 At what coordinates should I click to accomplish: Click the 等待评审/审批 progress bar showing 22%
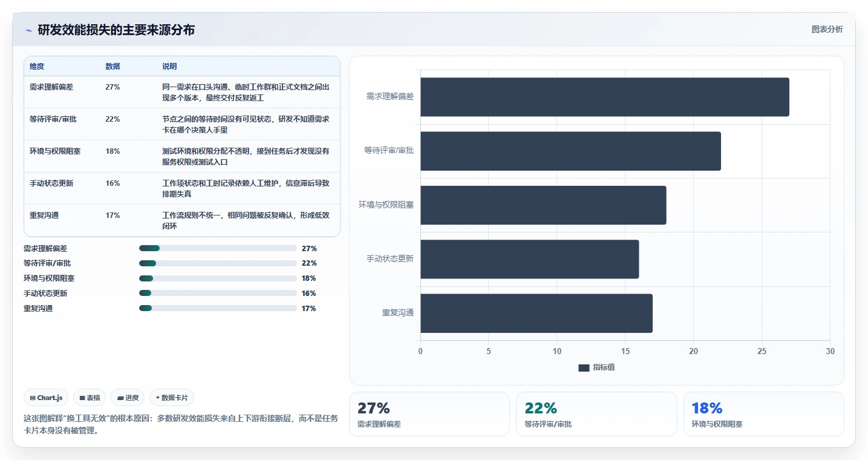click(x=218, y=263)
